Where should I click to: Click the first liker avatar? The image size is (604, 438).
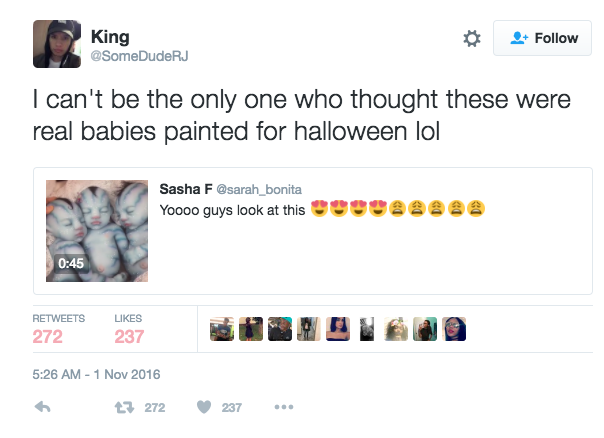[221, 329]
